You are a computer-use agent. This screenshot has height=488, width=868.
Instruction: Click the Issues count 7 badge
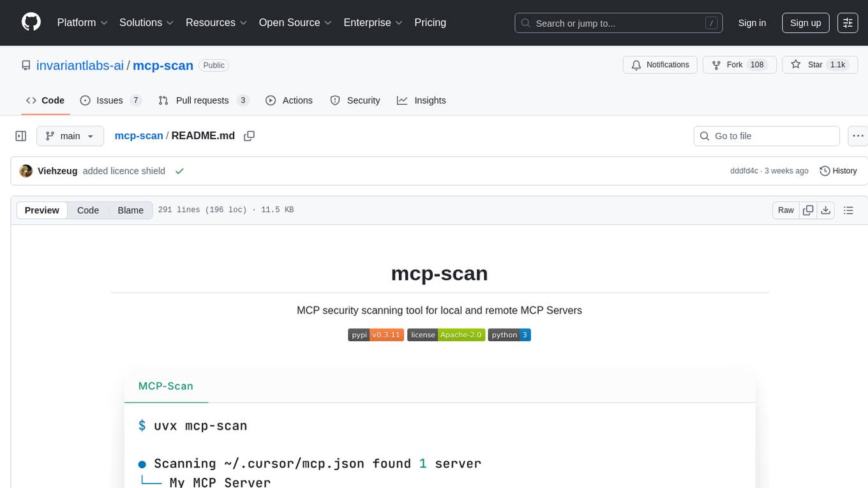pos(135,100)
